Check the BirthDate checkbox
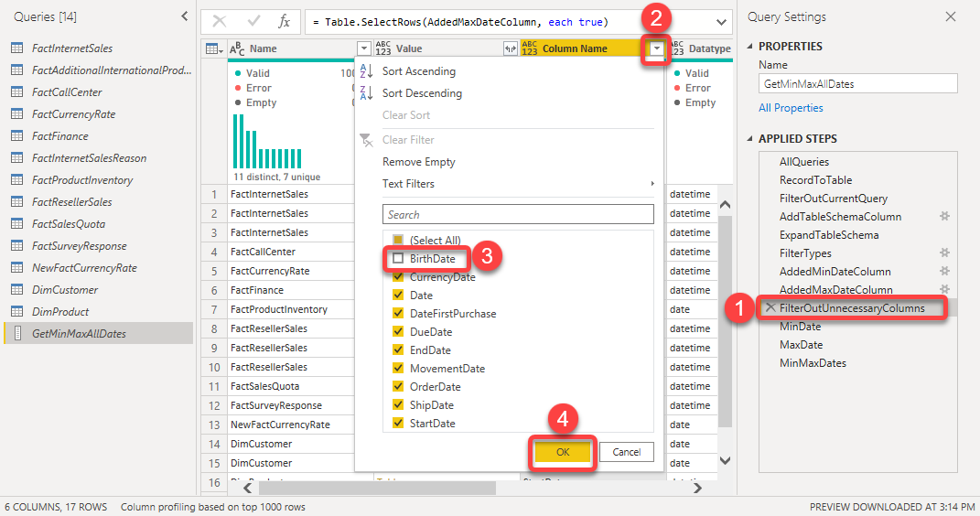Screen dimensions: 980x516 coord(398,258)
